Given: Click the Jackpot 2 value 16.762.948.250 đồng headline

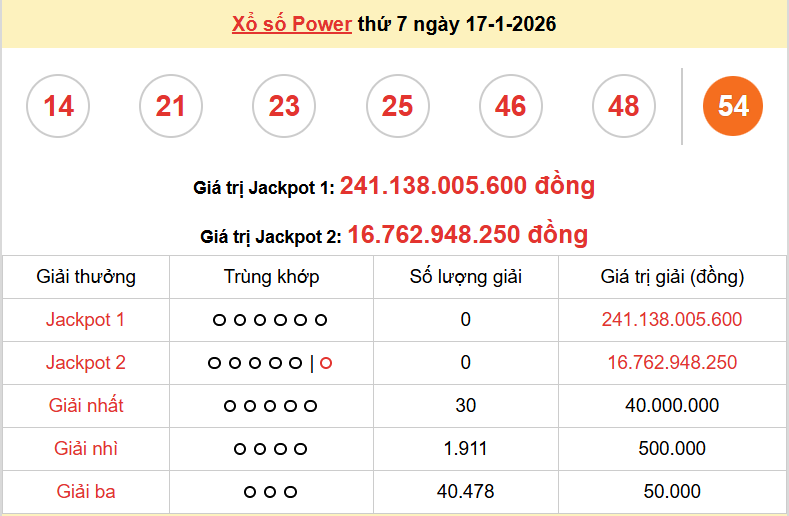Looking at the screenshot, I should point(467,235).
